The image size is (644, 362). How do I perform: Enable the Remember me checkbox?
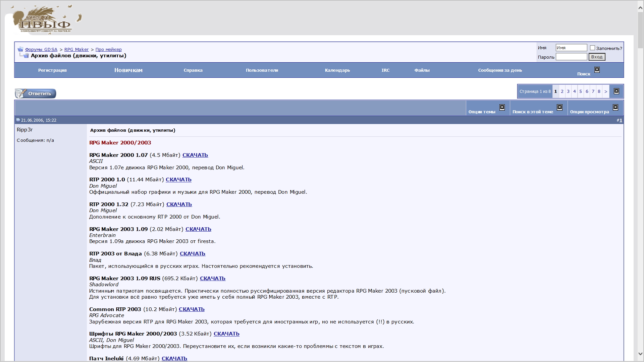pos(592,48)
